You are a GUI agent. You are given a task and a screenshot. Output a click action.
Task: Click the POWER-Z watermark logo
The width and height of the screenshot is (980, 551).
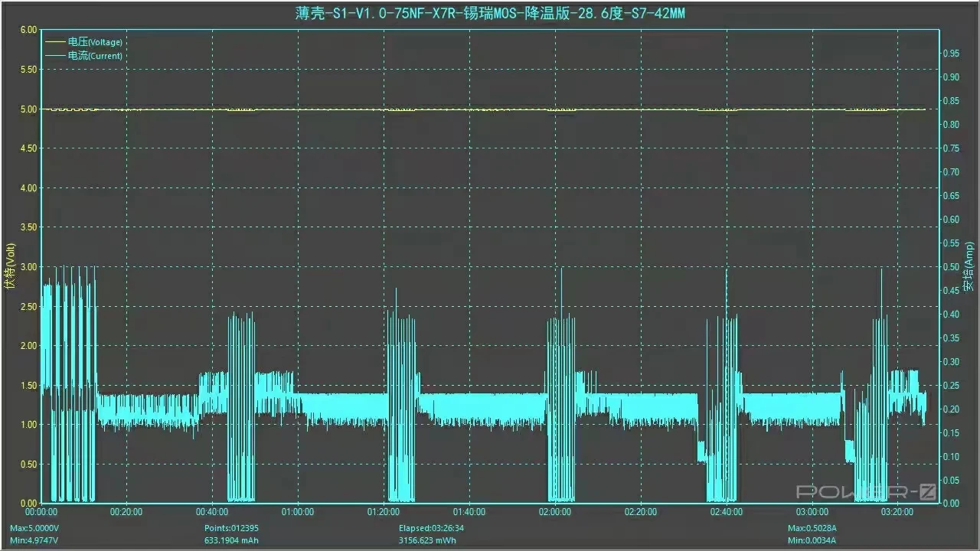point(866,492)
